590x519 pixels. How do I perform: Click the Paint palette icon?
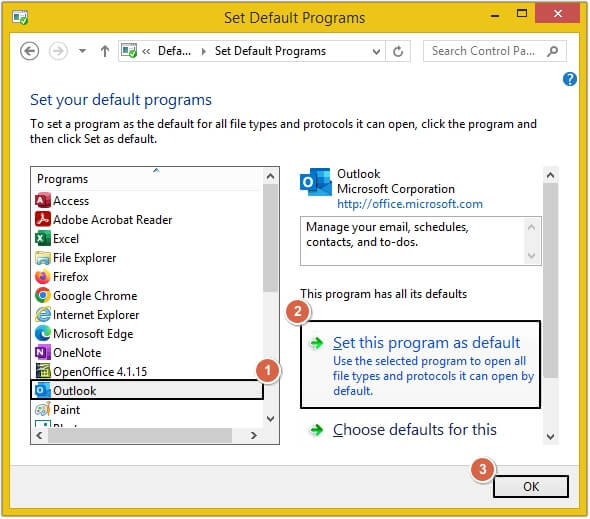43,409
